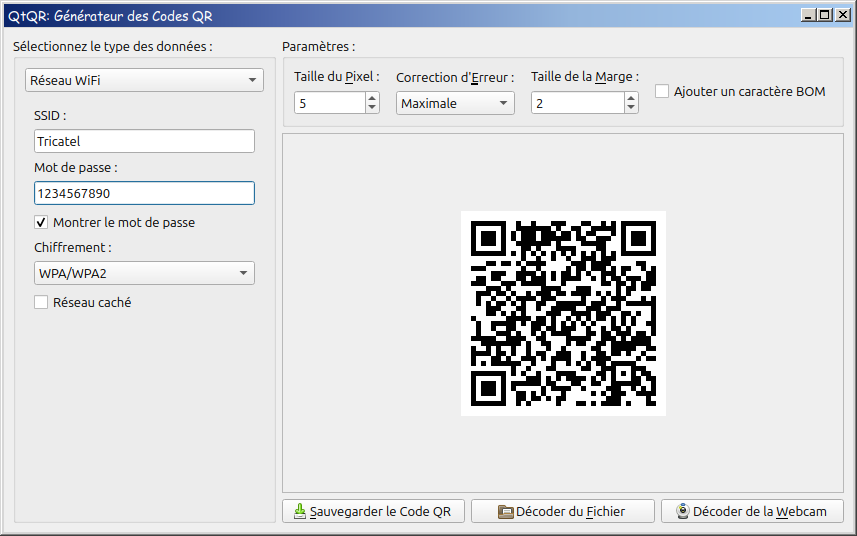Click the 'Mot de passe :' label
The width and height of the screenshot is (857, 536).
pos(75,168)
